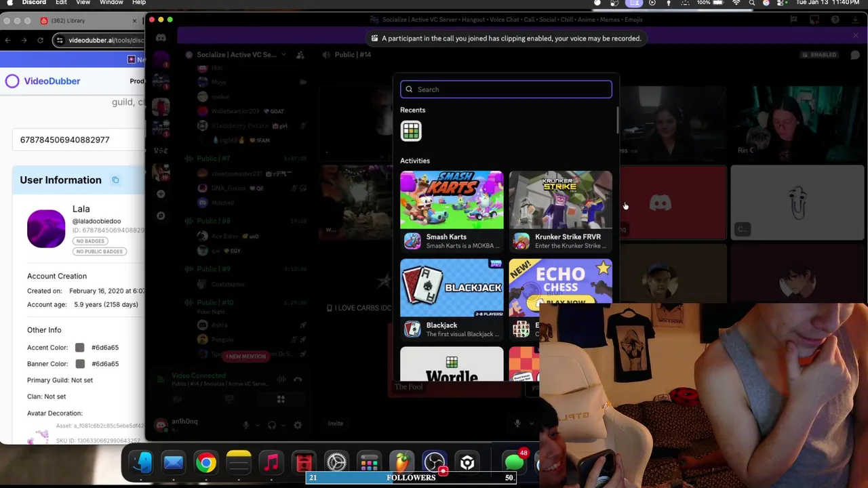Disconnect from voice with hang-up icon
Image resolution: width=868 pixels, height=488 pixels.
(x=298, y=380)
